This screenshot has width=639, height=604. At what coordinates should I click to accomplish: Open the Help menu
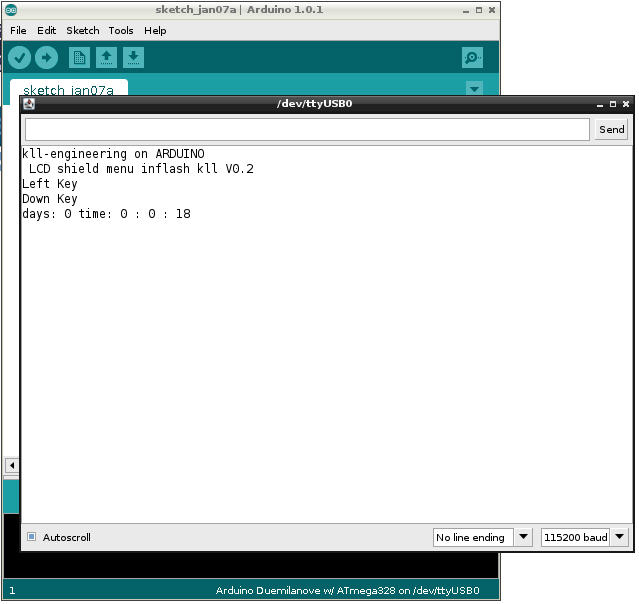coord(155,31)
